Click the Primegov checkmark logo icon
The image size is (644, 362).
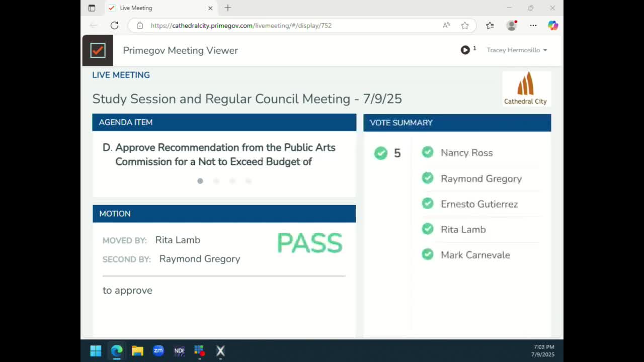pyautogui.click(x=98, y=50)
